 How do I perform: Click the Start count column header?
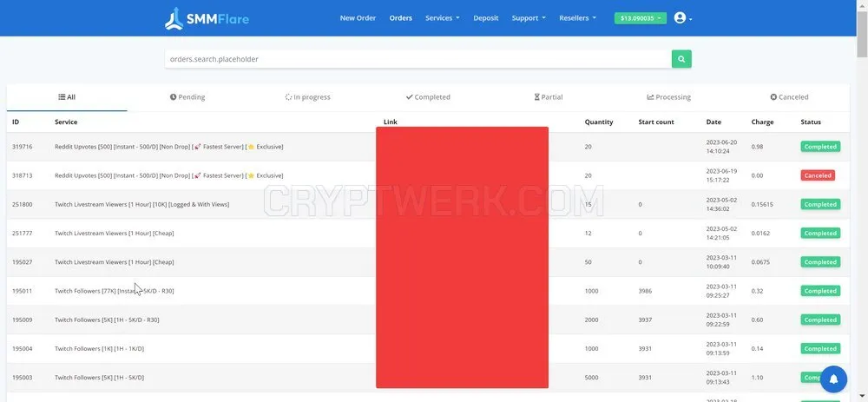(656, 122)
